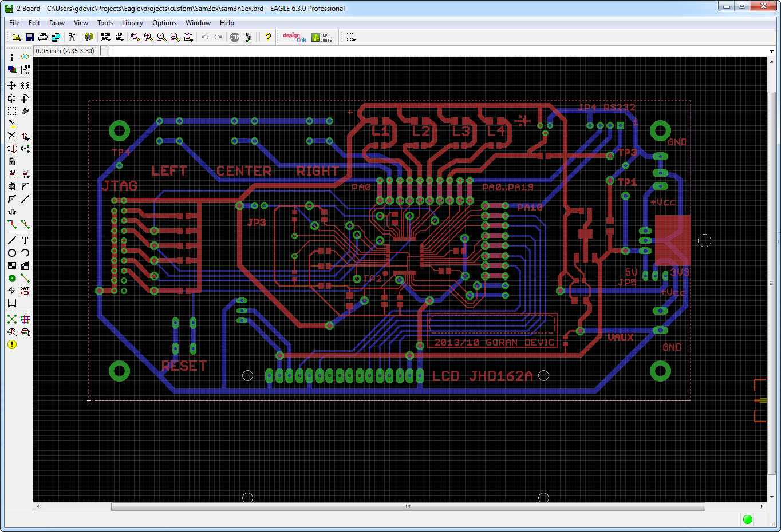Open the Tools menu
The image size is (781, 532).
tap(105, 23)
